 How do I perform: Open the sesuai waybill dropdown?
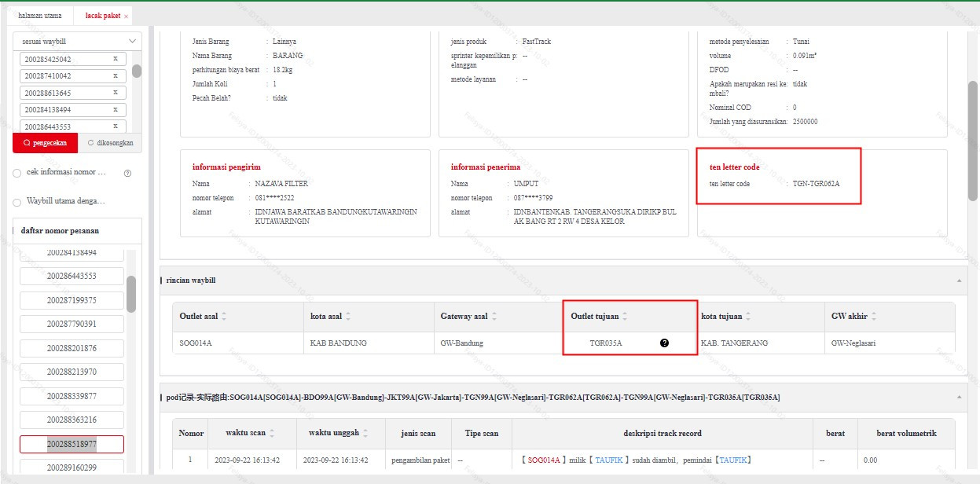77,41
